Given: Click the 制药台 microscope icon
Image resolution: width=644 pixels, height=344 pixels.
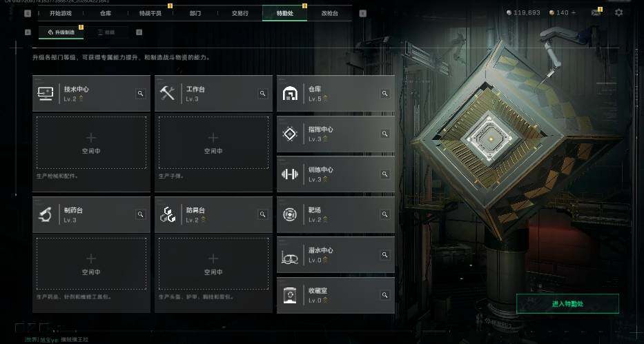Looking at the screenshot, I should coord(45,214).
